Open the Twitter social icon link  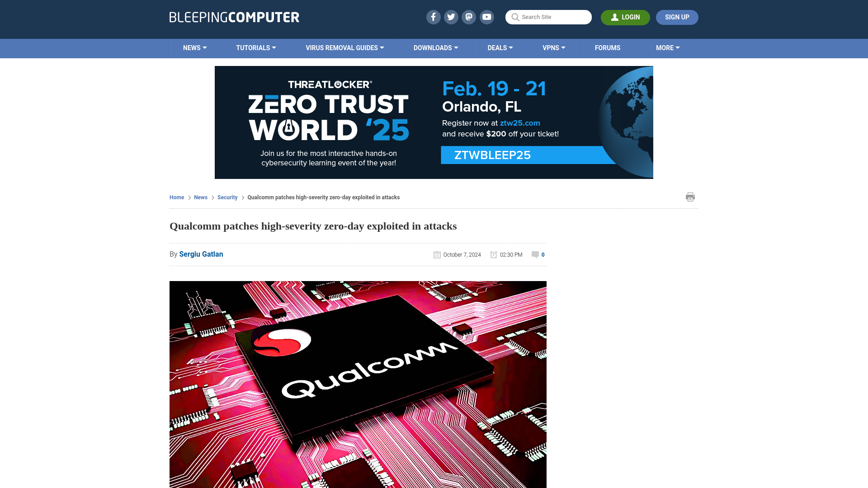point(451,17)
